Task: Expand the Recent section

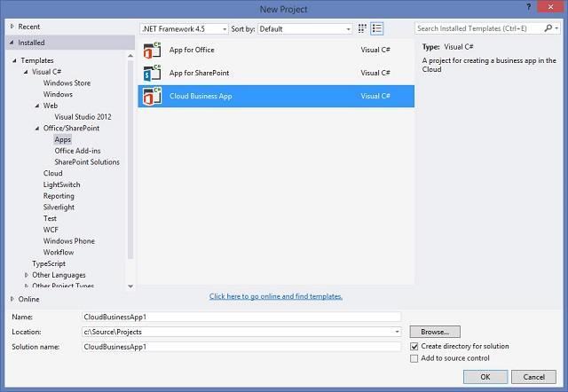Action: 12,27
